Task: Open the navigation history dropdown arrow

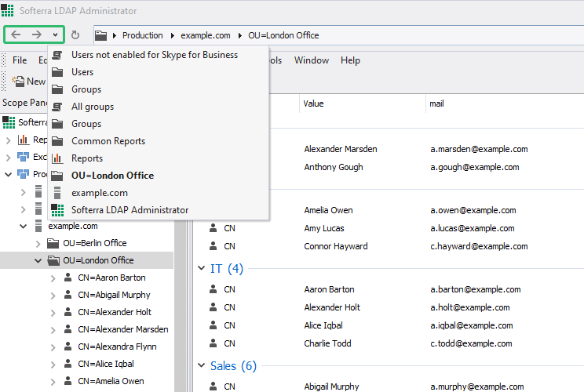Action: [x=55, y=35]
